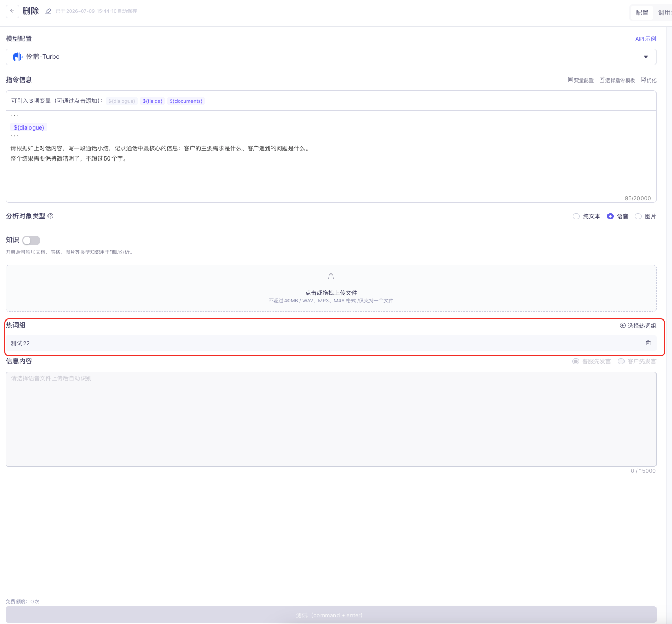Click the help icon beside 分析对象类型
This screenshot has height=624, width=672.
[x=51, y=216]
